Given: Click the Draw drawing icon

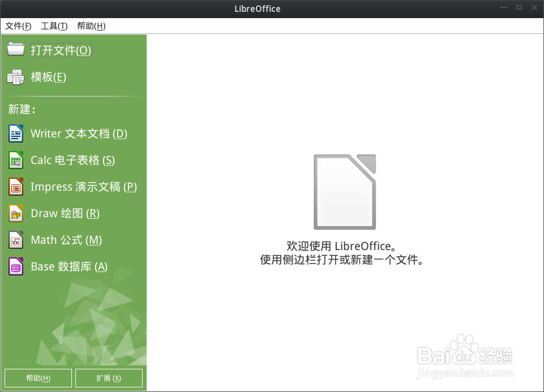Looking at the screenshot, I should [16, 213].
